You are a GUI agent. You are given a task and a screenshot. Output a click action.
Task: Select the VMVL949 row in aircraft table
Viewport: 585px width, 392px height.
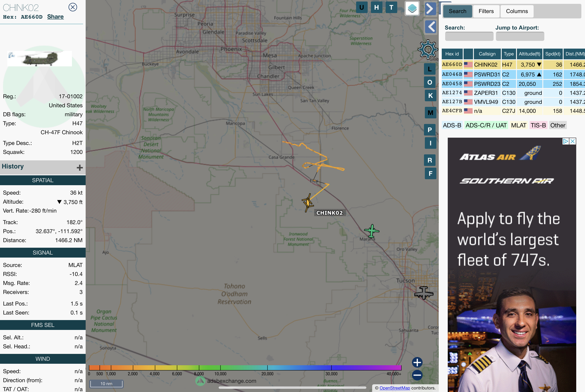tap(513, 102)
